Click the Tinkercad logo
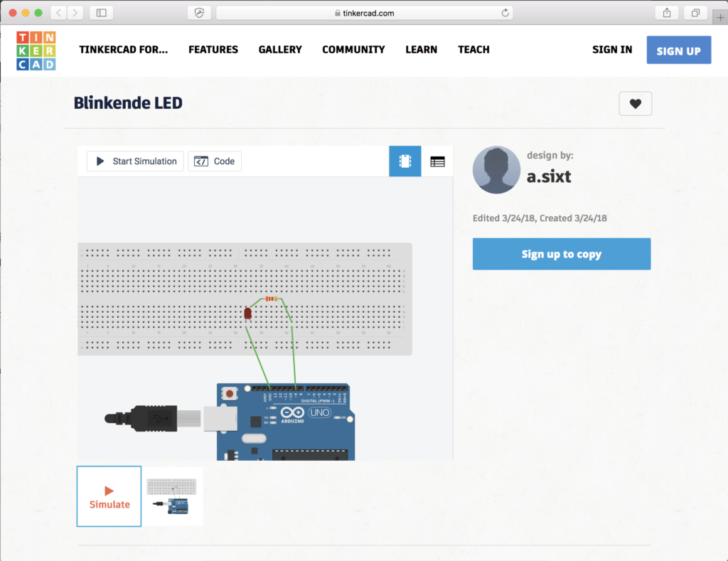728x561 pixels. [x=36, y=50]
